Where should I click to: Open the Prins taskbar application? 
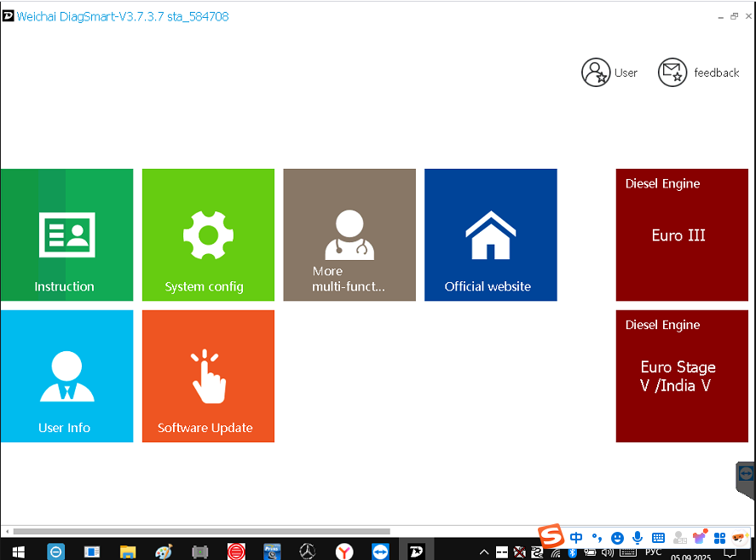click(272, 551)
